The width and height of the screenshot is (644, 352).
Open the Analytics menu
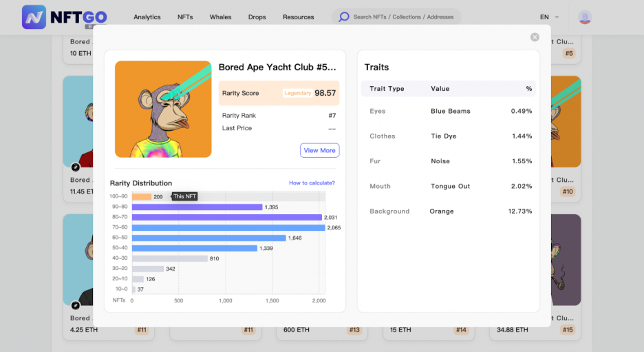[147, 17]
